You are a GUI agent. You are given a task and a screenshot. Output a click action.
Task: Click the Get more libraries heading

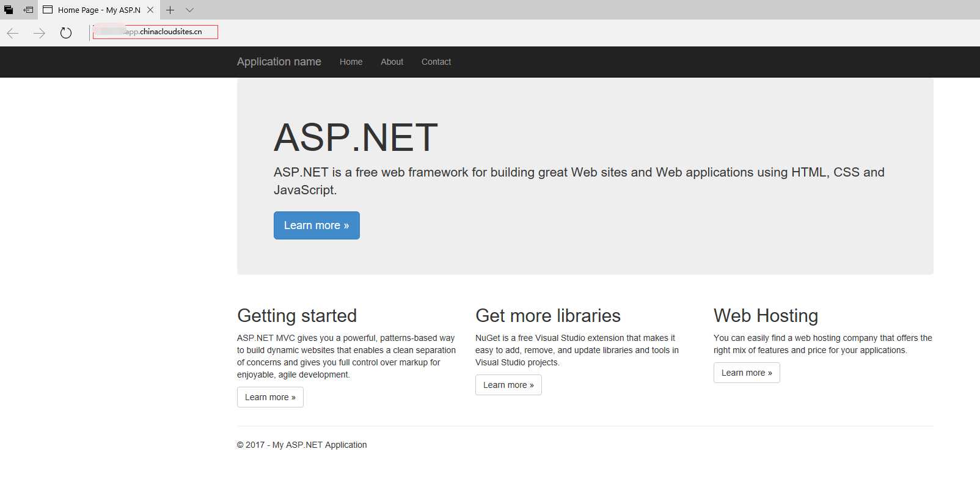548,316
